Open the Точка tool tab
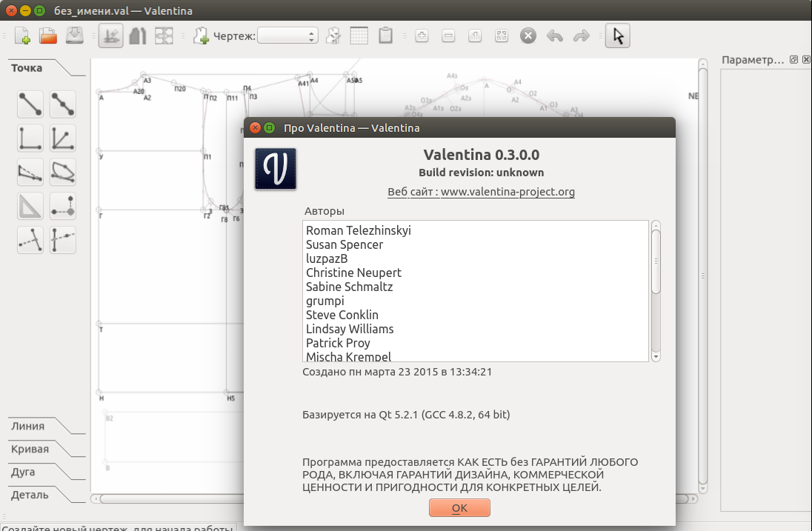The height and width of the screenshot is (531, 812). point(27,68)
